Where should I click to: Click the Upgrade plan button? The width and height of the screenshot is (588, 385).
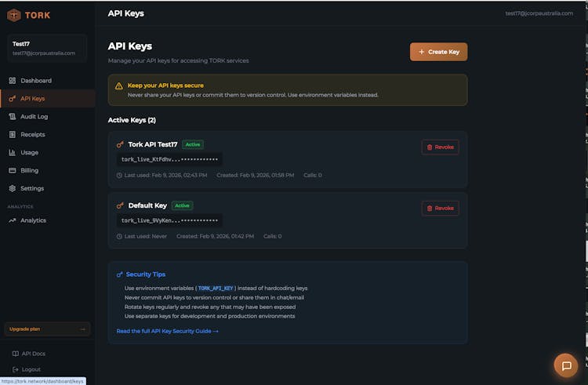click(47, 329)
